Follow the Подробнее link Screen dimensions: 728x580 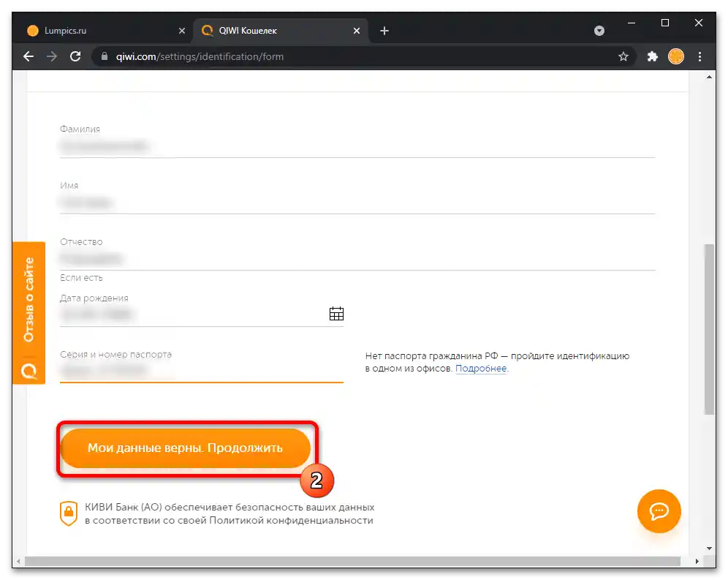[x=481, y=369]
